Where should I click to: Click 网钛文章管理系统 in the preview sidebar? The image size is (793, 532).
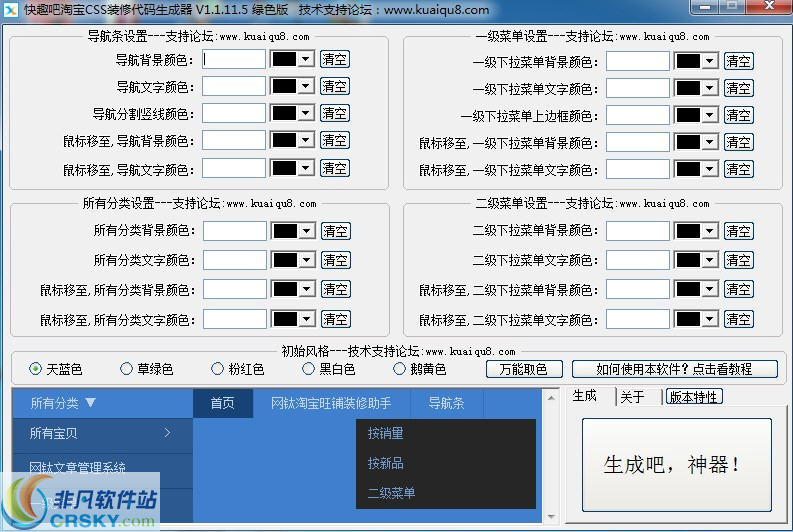(x=77, y=467)
